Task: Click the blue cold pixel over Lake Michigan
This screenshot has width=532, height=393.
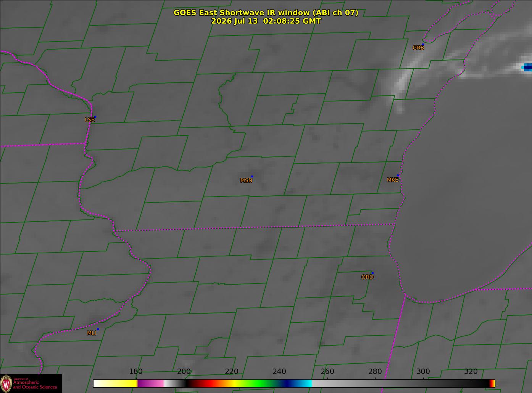Action: coord(527,68)
